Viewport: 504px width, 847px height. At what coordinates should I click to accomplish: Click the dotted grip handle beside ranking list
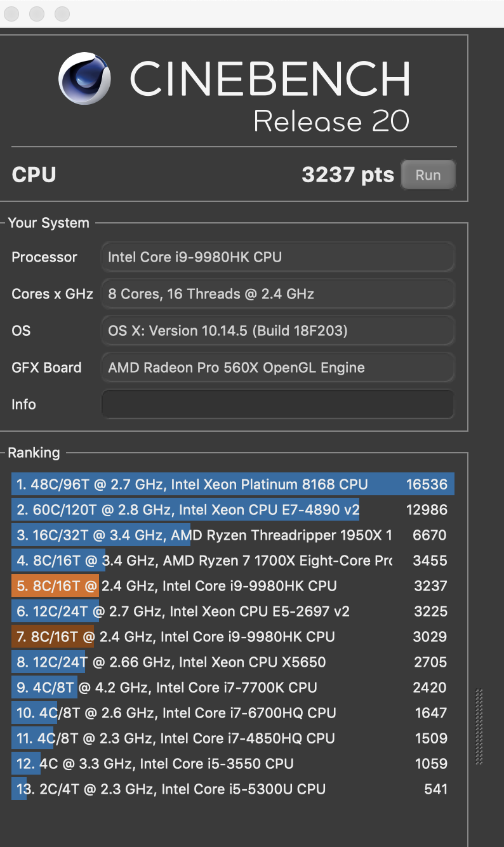point(479,726)
